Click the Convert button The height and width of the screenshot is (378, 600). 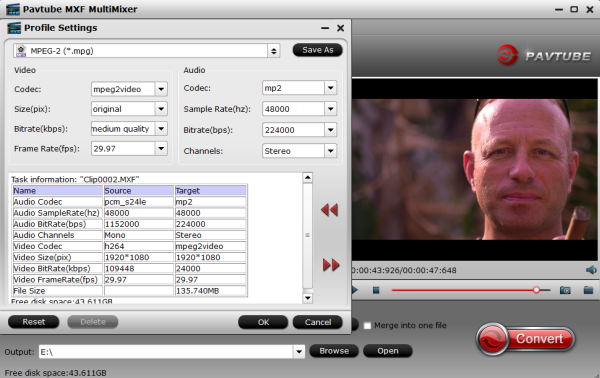tap(526, 339)
